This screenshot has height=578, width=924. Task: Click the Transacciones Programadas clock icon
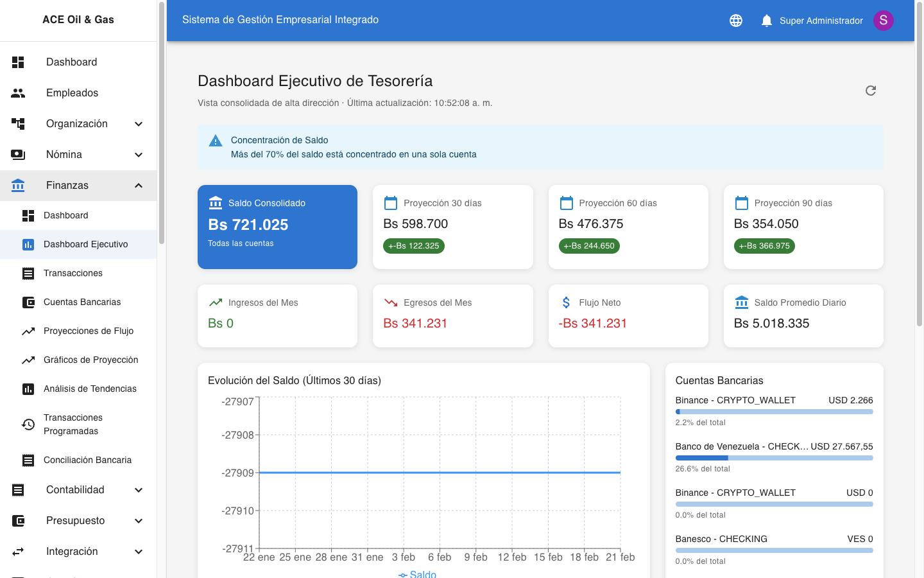pyautogui.click(x=28, y=425)
